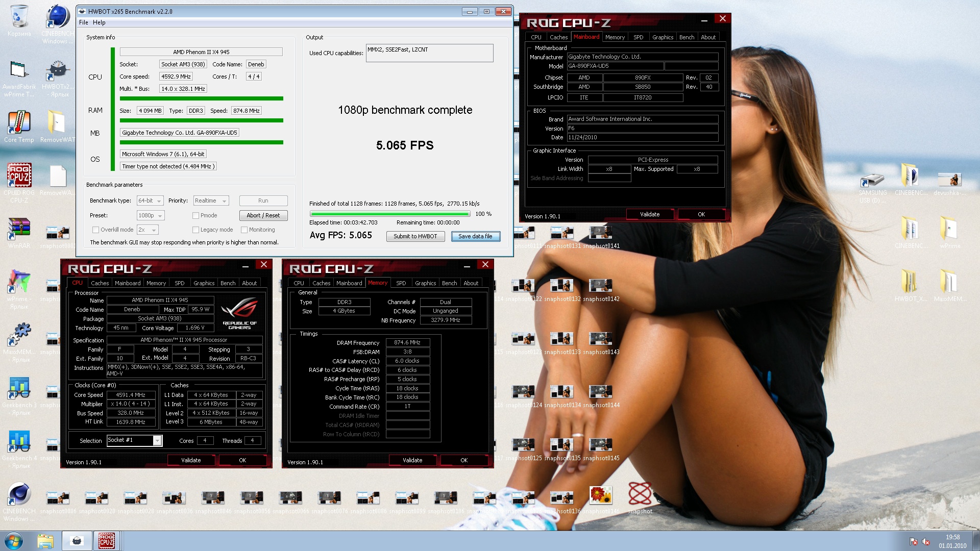Image resolution: width=980 pixels, height=551 pixels.
Task: Click Validate in the CPU tab window
Action: pos(191,460)
